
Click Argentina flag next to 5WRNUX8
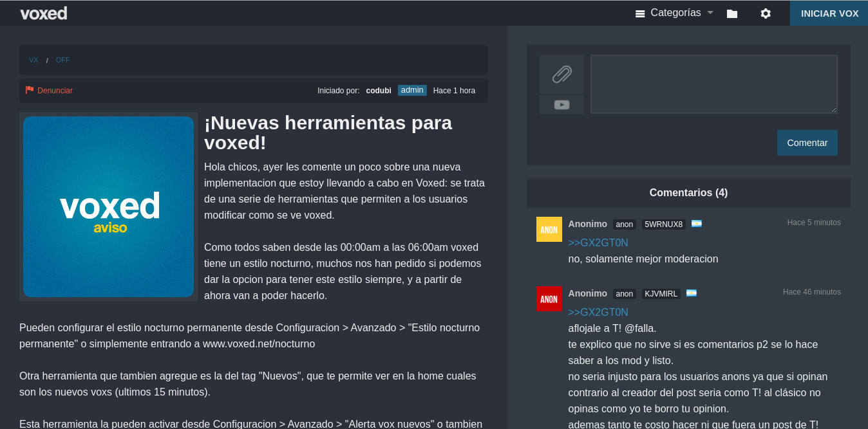(696, 224)
